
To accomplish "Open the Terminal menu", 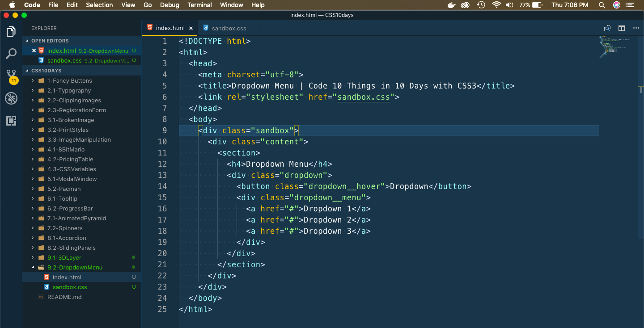I will point(199,5).
